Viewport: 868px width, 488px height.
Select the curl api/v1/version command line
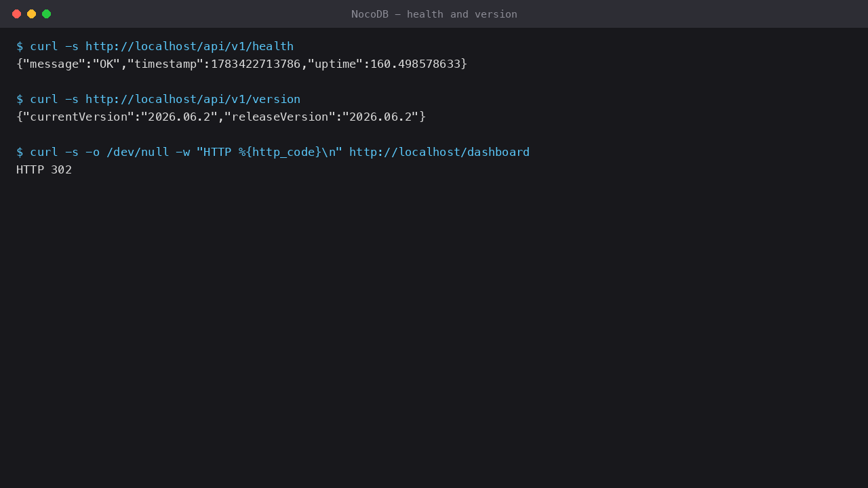[x=158, y=99]
